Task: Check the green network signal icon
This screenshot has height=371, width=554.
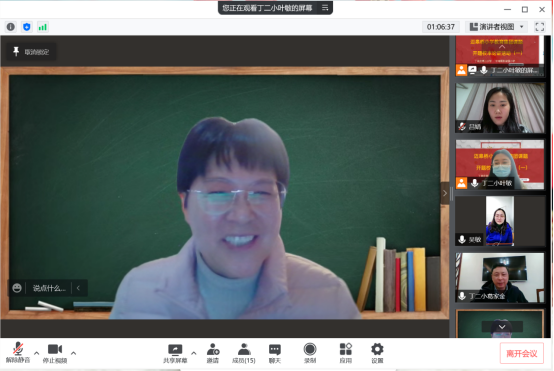Action: tap(43, 27)
